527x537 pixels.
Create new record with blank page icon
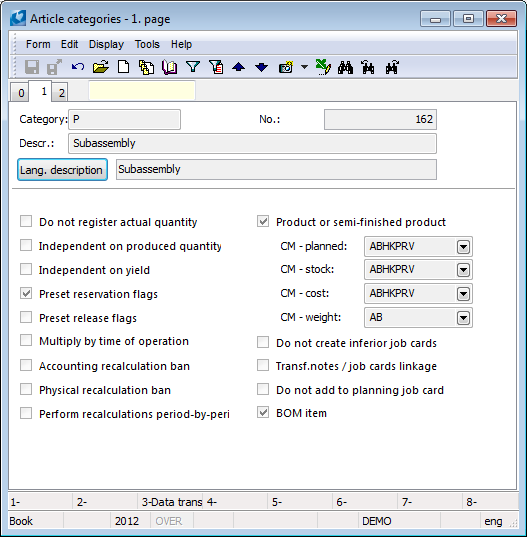[124, 67]
